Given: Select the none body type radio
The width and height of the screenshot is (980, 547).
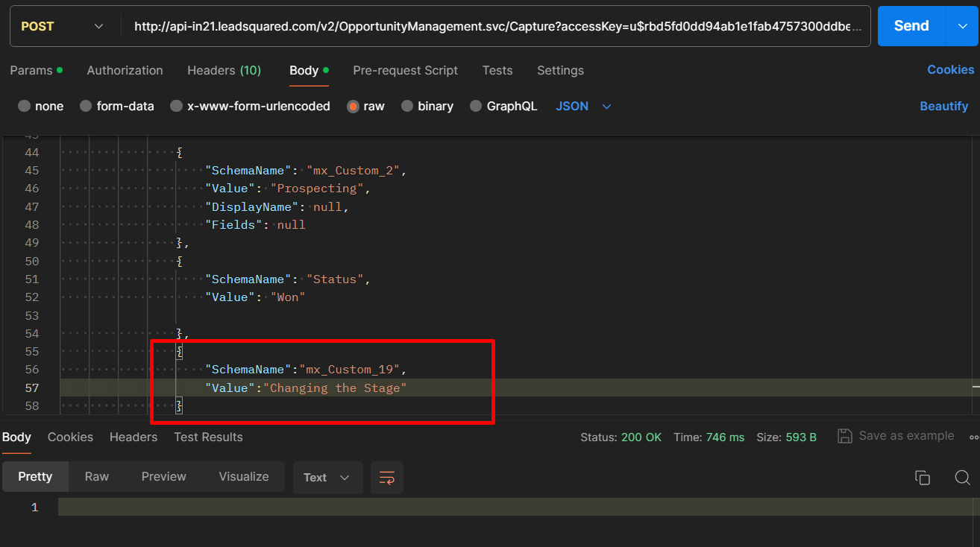Looking at the screenshot, I should [x=25, y=107].
